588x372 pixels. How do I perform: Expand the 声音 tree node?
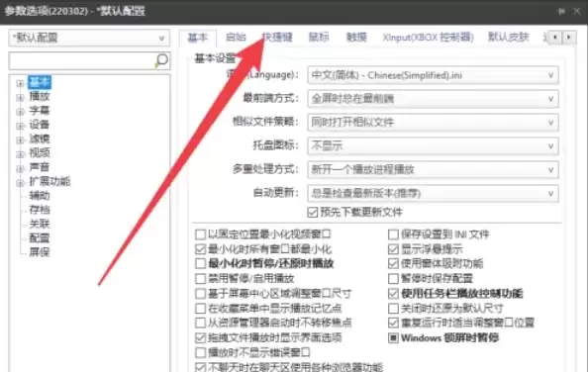(x=20, y=168)
